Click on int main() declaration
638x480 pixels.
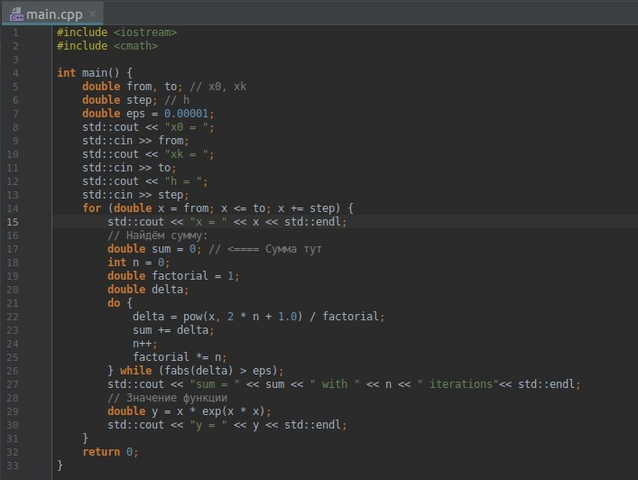[x=94, y=73]
